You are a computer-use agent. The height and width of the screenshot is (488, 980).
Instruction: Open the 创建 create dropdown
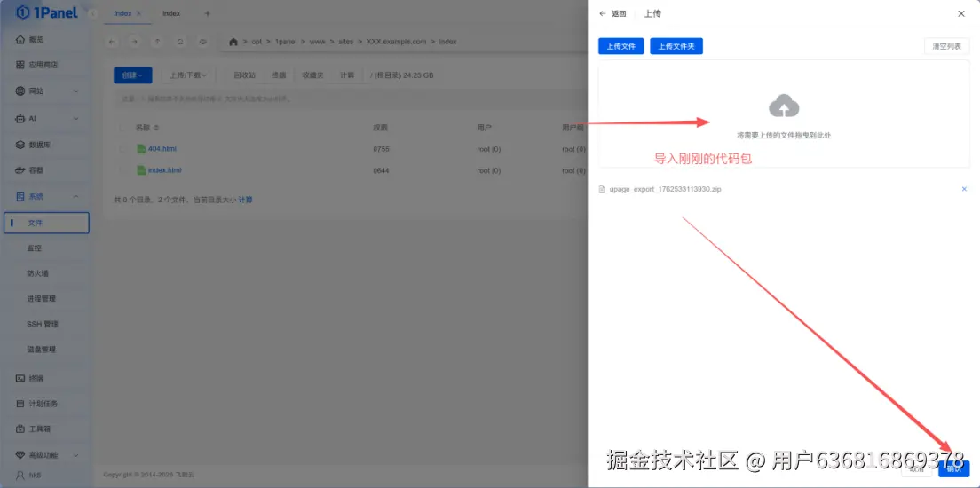[x=132, y=75]
